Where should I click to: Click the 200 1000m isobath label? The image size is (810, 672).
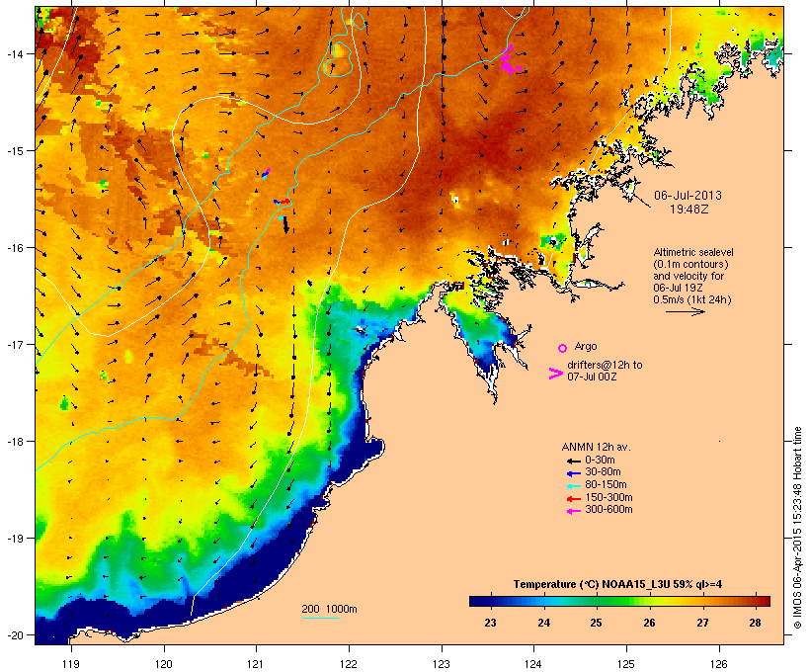[329, 609]
